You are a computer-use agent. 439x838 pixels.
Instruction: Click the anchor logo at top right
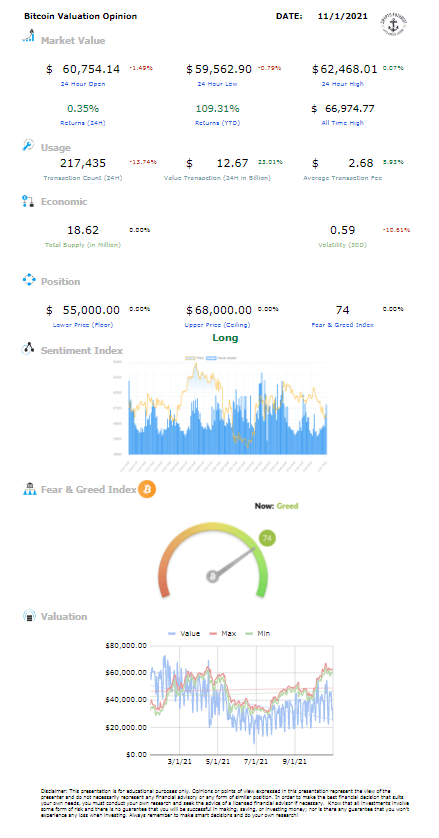[x=397, y=22]
